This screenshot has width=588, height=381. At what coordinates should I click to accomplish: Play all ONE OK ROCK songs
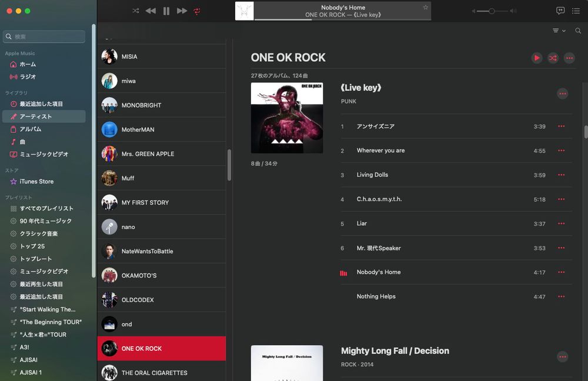coord(537,58)
